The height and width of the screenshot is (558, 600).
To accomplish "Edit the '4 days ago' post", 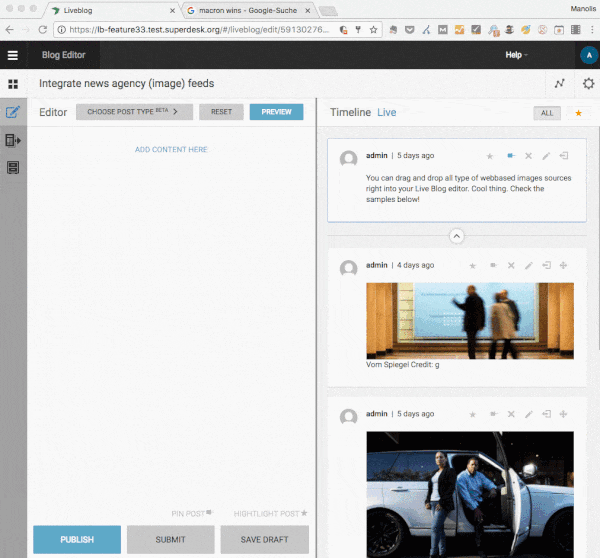I will [529, 265].
